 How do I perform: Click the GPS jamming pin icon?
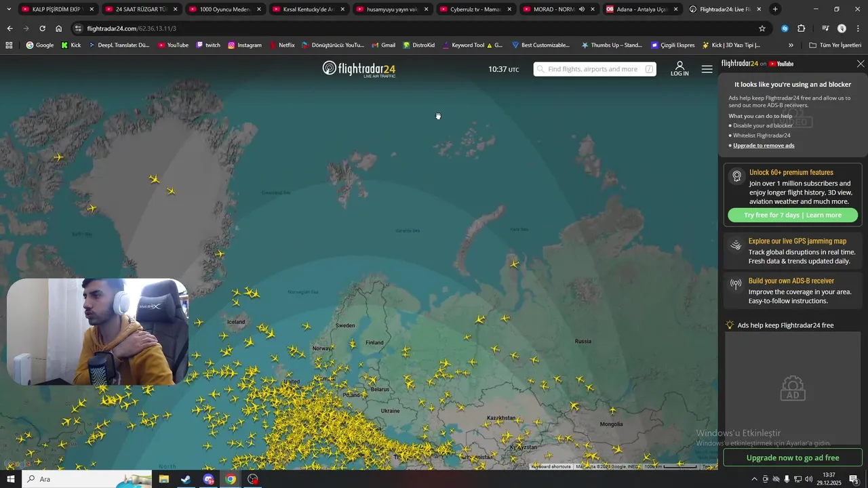(736, 245)
